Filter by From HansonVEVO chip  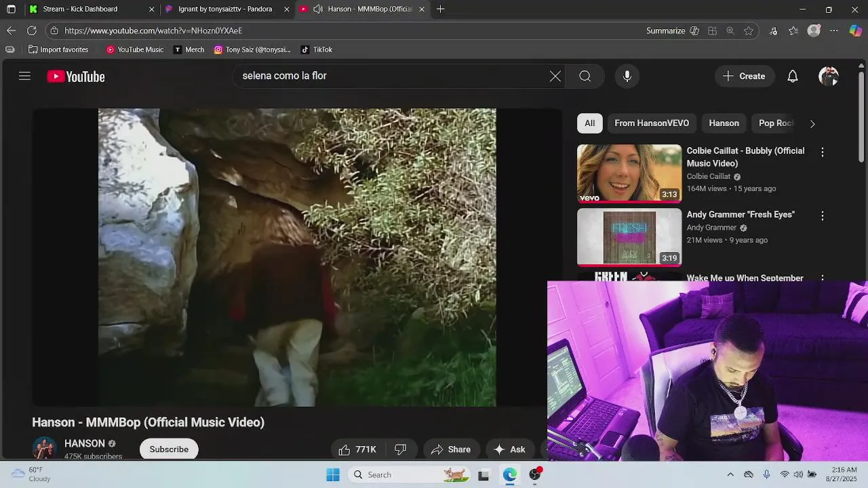(651, 123)
